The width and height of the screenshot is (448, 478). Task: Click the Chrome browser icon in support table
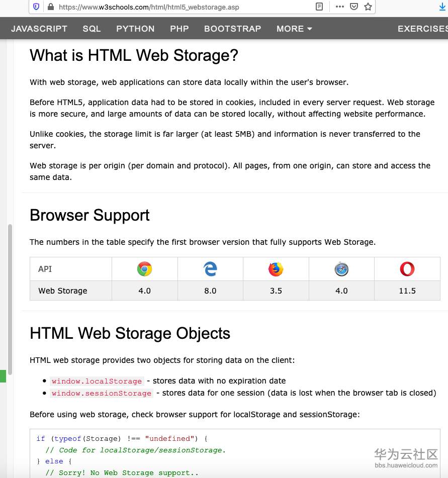(144, 268)
